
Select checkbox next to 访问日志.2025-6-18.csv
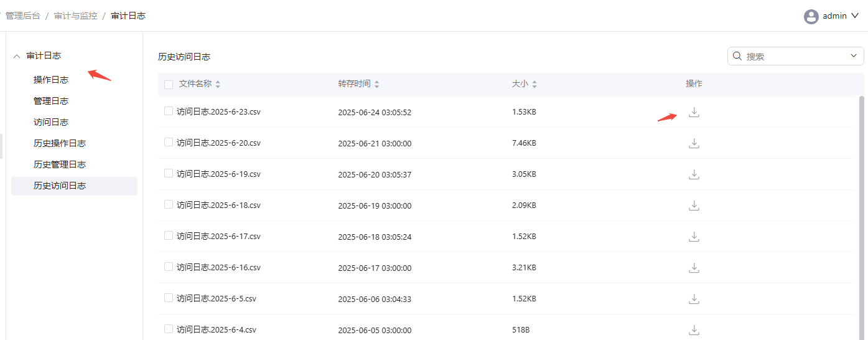(169, 204)
